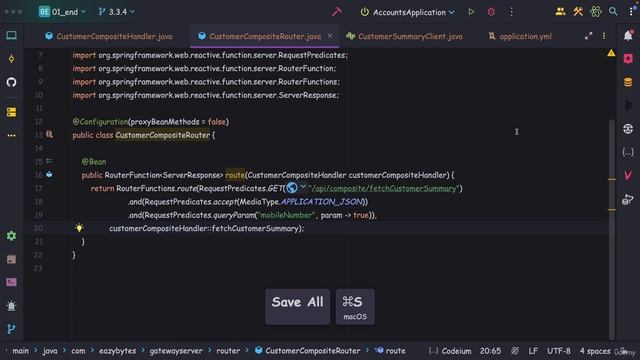640x360 pixels.
Task: Open the terminal tool window
Action: (x=11, y=282)
